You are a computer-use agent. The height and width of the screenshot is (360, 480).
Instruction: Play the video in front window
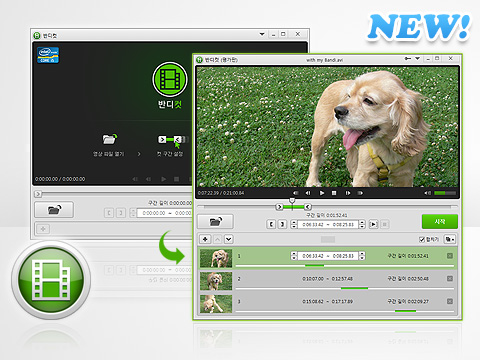(x=322, y=193)
